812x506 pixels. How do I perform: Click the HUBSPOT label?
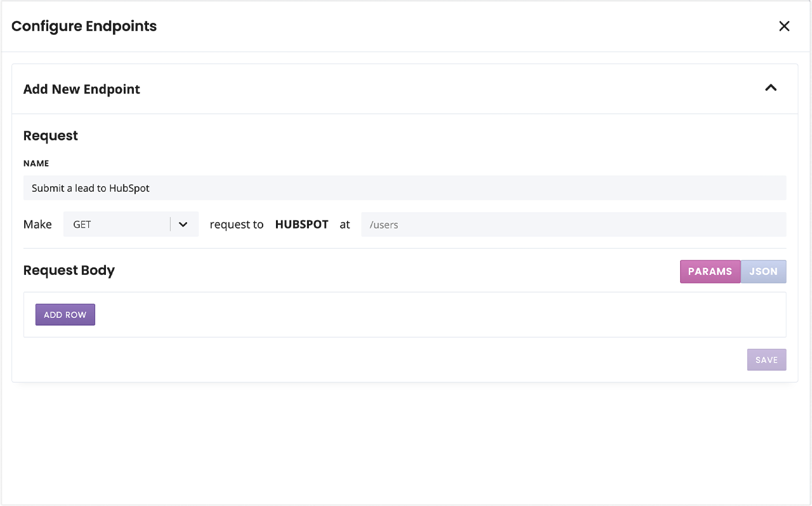coord(302,224)
